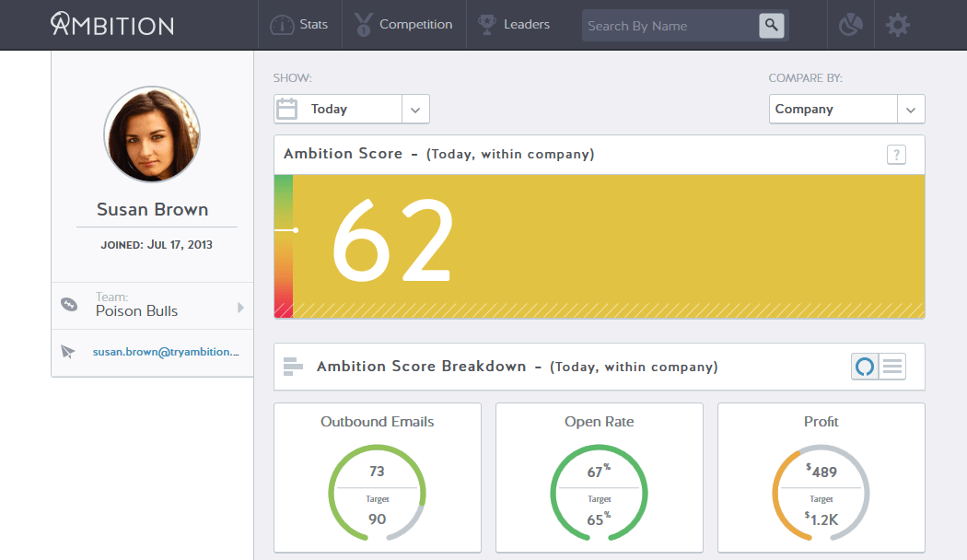Click the Open Rate target 65%

point(599,519)
